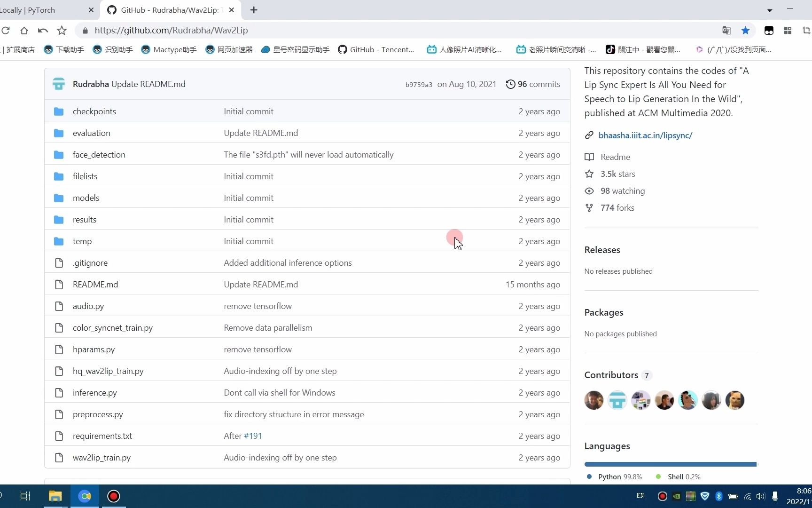Reload the page with the refresh icon
This screenshot has height=508, width=812.
pyautogui.click(x=6, y=31)
